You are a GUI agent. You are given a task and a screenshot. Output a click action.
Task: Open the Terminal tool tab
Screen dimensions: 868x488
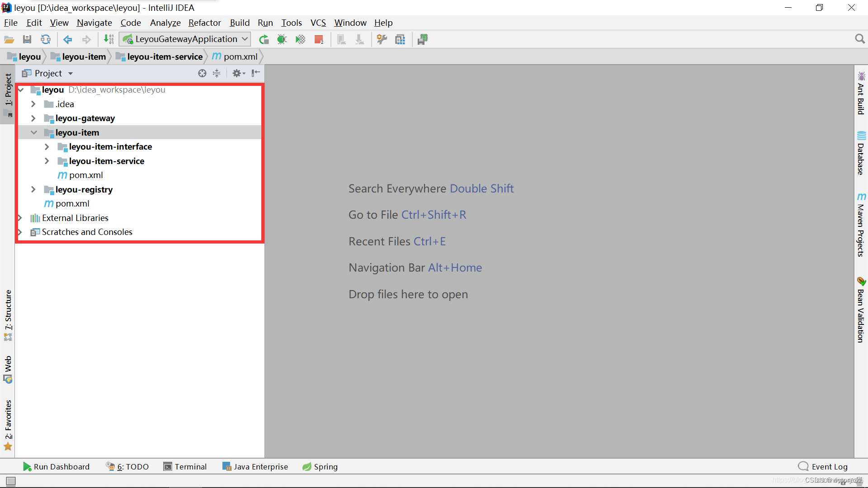click(x=185, y=467)
